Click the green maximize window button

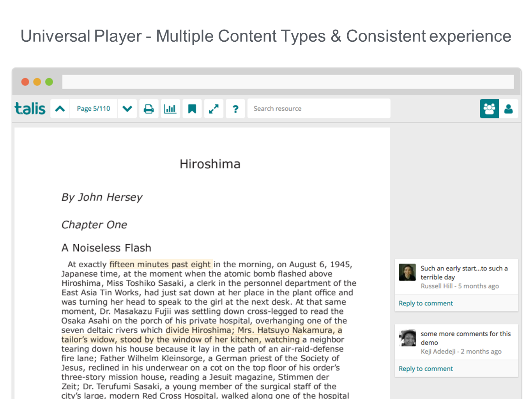point(49,82)
